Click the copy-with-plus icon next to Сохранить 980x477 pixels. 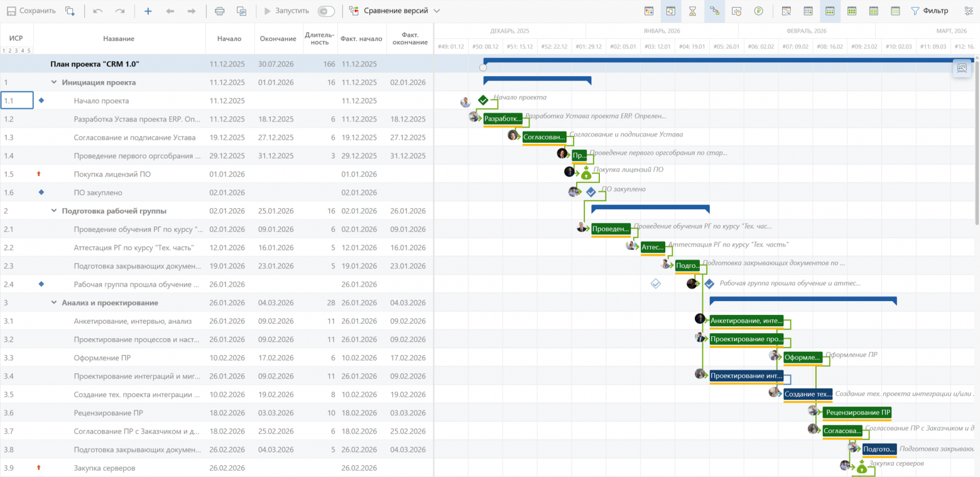point(70,11)
